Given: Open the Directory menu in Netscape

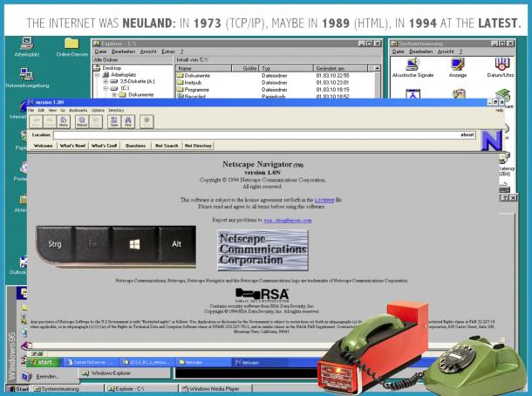Looking at the screenshot, I should point(117,111).
